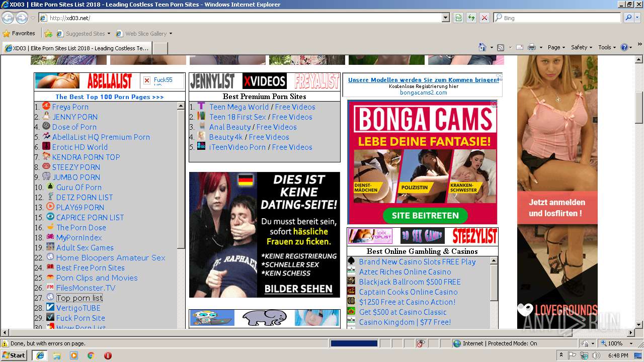Open a new blank tab
Screen dimensions: 644x362
click(160, 48)
